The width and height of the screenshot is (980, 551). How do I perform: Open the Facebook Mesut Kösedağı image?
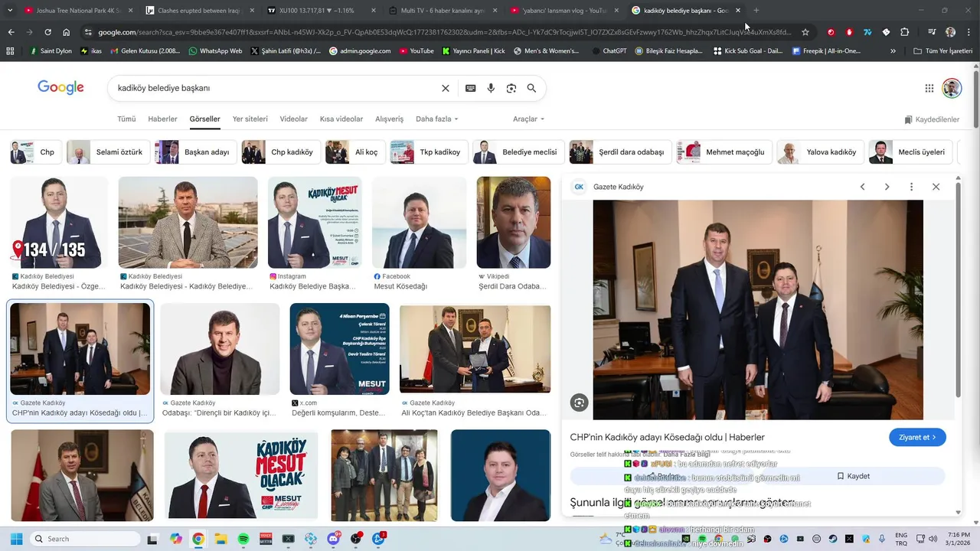[x=419, y=223]
